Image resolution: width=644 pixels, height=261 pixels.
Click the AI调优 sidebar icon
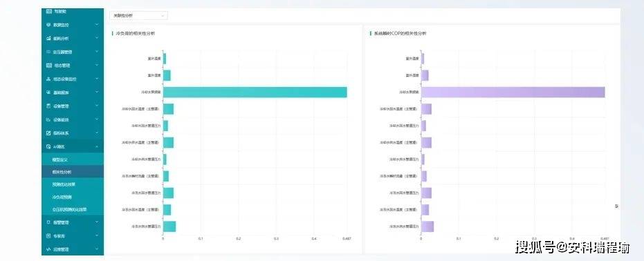(48, 146)
